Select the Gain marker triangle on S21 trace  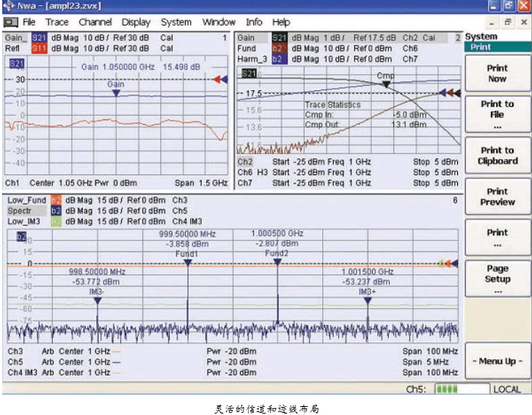click(116, 93)
